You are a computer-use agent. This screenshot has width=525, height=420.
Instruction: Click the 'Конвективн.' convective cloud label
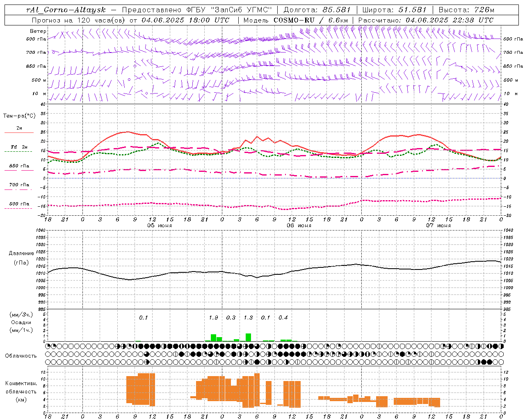[21, 383]
